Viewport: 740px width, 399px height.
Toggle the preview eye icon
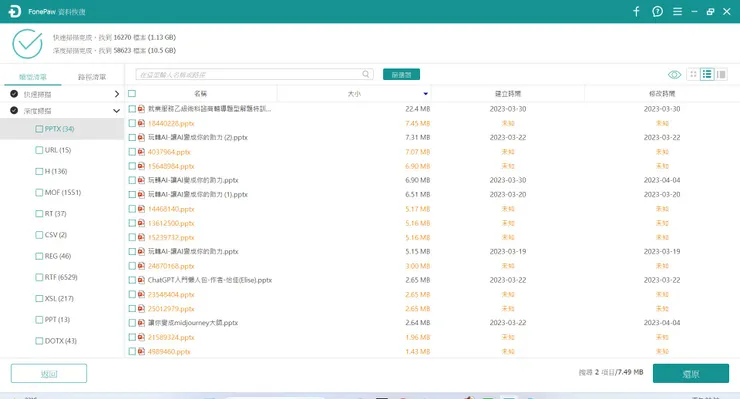674,75
